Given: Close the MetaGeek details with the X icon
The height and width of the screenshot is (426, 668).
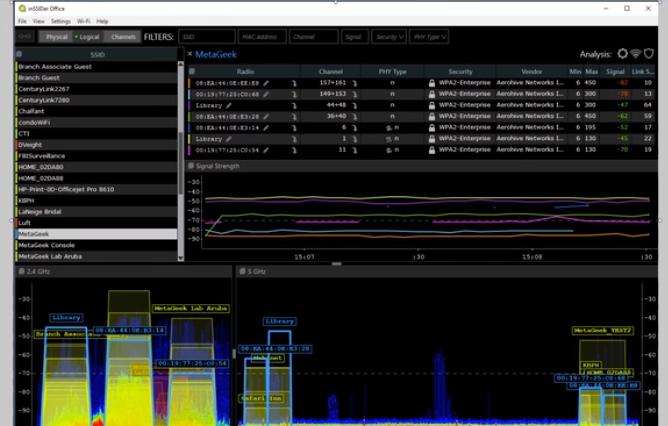Looking at the screenshot, I should click(x=190, y=54).
